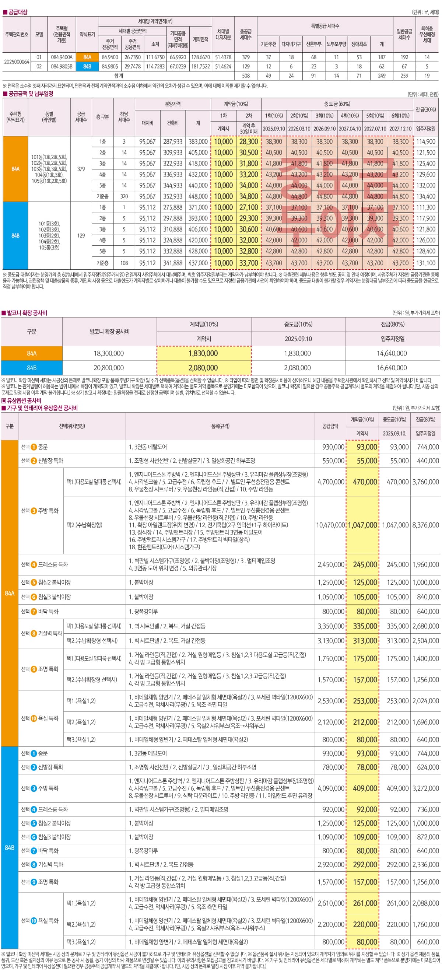This screenshot has height=980, width=442.
Task: Click the '잔금(30%)' column header
Action: point(426,109)
